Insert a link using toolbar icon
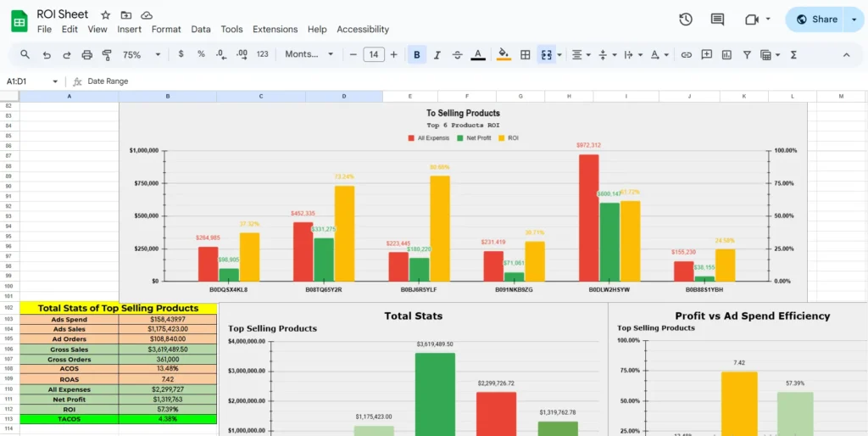The width and height of the screenshot is (868, 436). pos(687,54)
